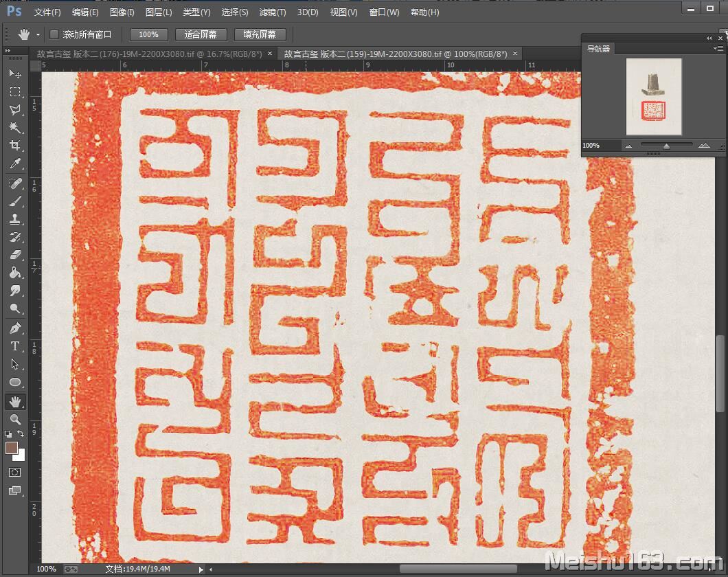Select the Clone Stamp tool
728x577 pixels.
coord(15,219)
